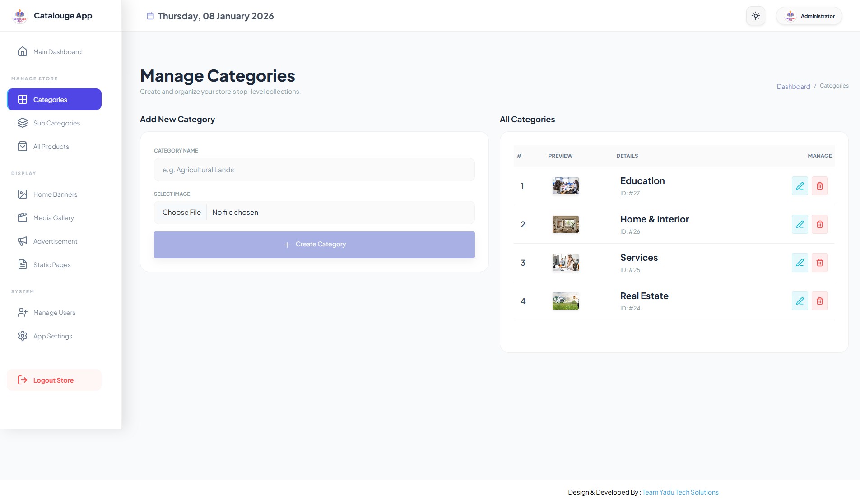Click the add-user icon for Manage Users

(x=23, y=312)
